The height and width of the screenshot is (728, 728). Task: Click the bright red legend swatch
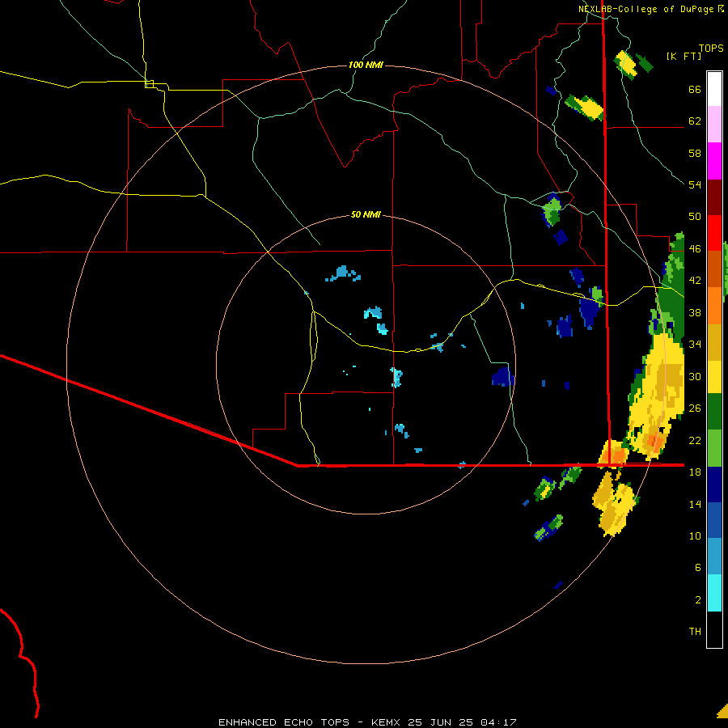714,233
